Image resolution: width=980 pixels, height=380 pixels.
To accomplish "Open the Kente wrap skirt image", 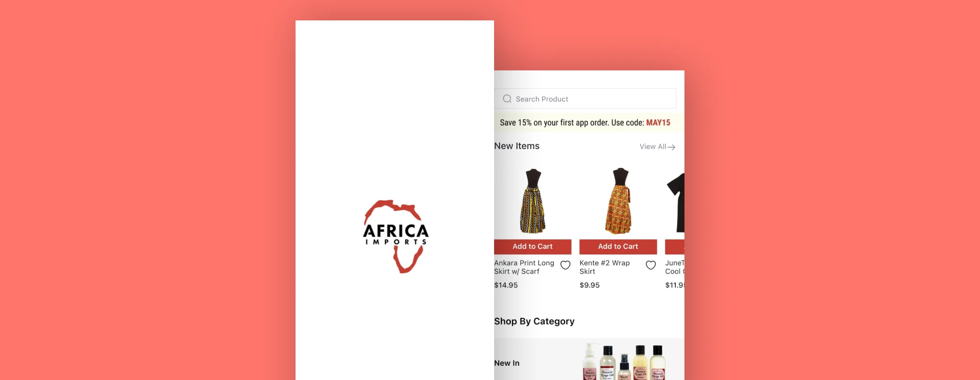I will [619, 201].
